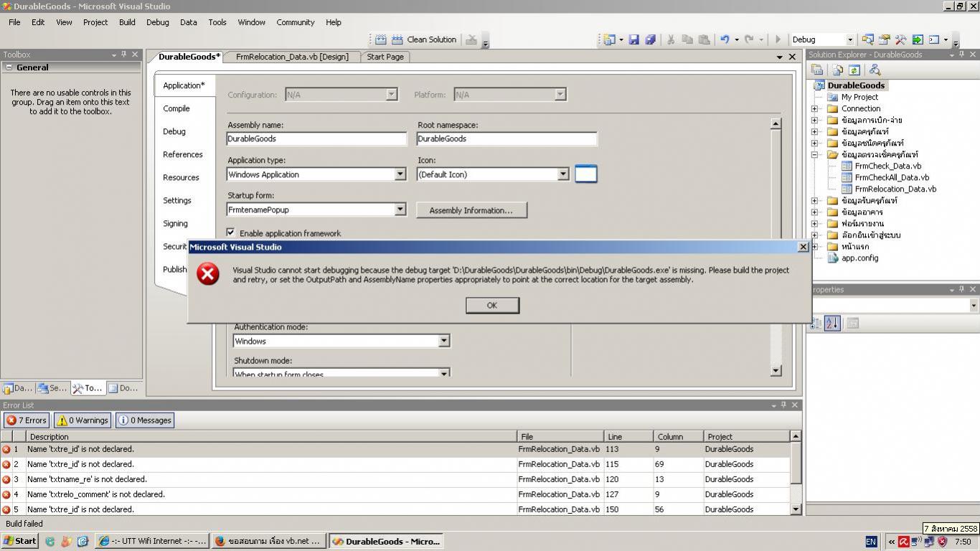
Task: Click OK in the error dialog
Action: pyautogui.click(x=492, y=305)
